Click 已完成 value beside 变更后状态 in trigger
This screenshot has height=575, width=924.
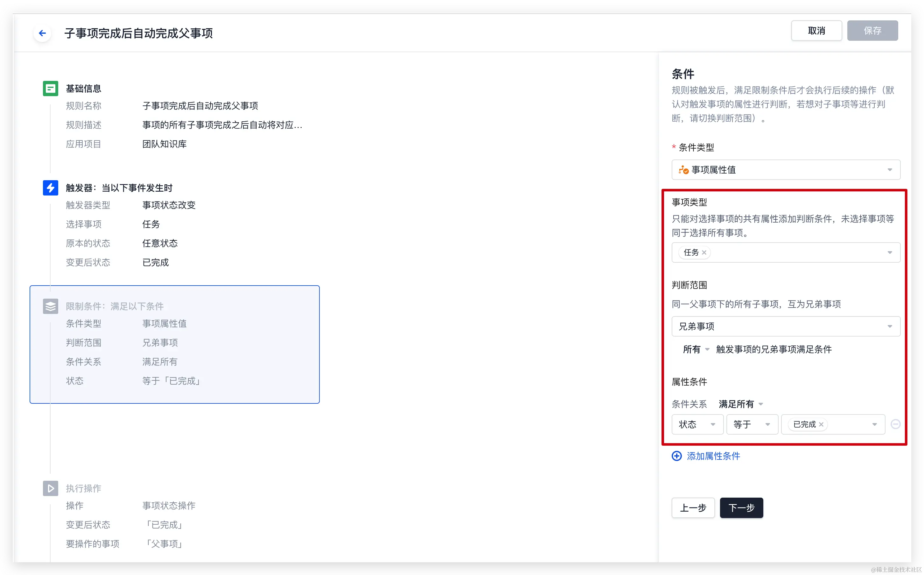[155, 262]
